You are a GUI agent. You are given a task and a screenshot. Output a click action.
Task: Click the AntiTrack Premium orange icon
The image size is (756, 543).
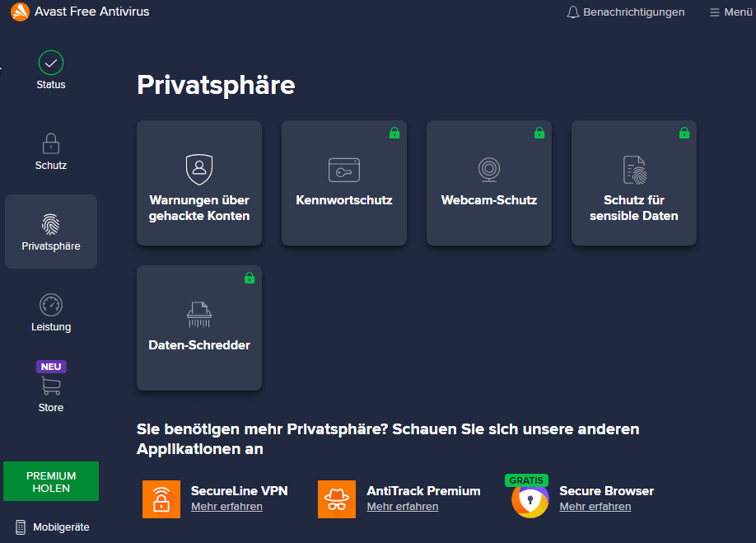[x=337, y=499]
